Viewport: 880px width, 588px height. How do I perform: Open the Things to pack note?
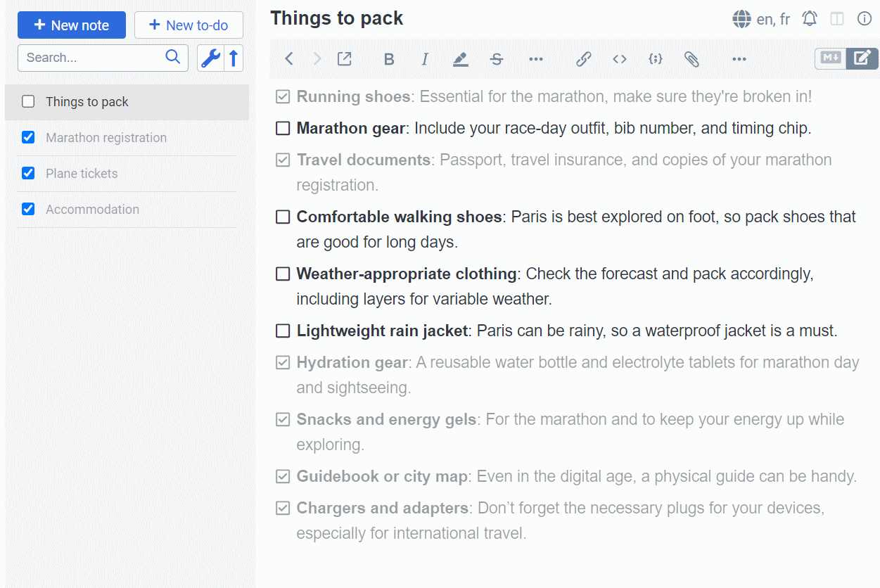point(87,102)
